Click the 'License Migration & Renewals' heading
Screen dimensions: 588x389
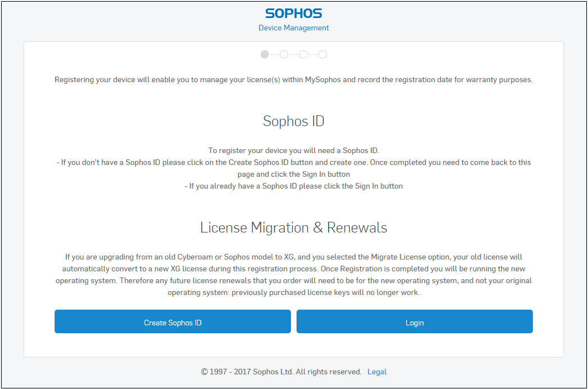click(294, 227)
